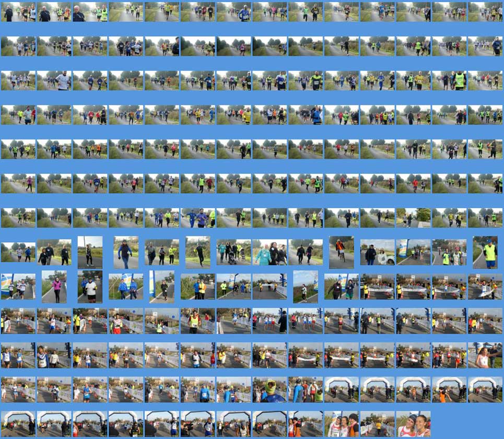Select the lone marshal in yellow hi-vis vest portrait
This screenshot has height=439, width=504.
click(485, 252)
